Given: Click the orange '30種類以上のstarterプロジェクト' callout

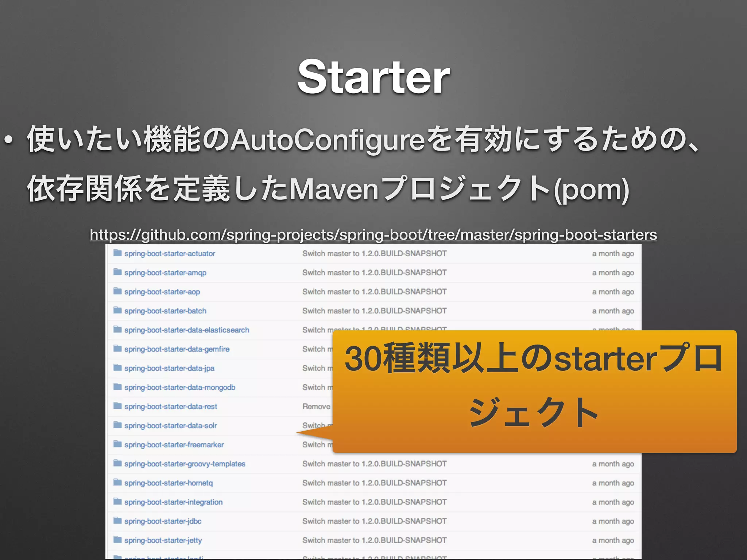Looking at the screenshot, I should point(534,392).
